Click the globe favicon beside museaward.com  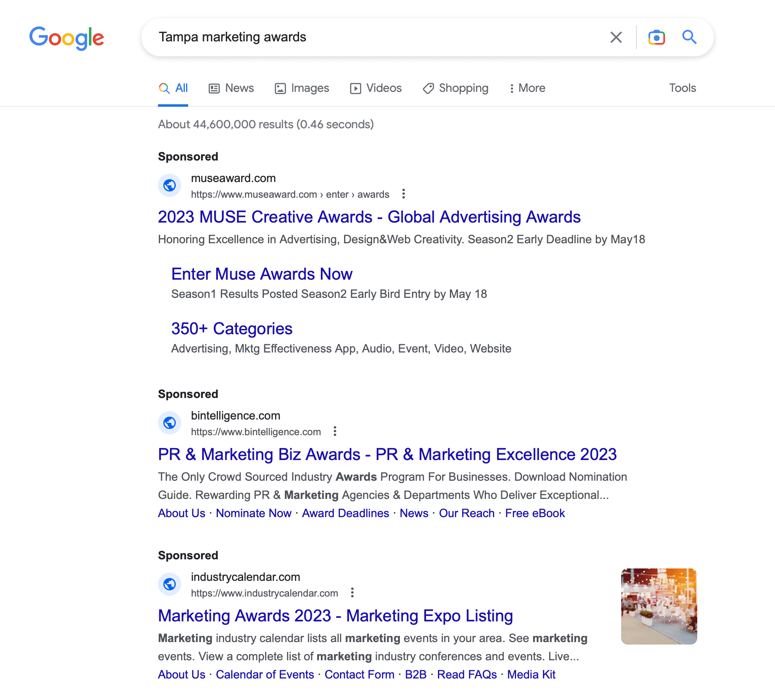point(170,185)
